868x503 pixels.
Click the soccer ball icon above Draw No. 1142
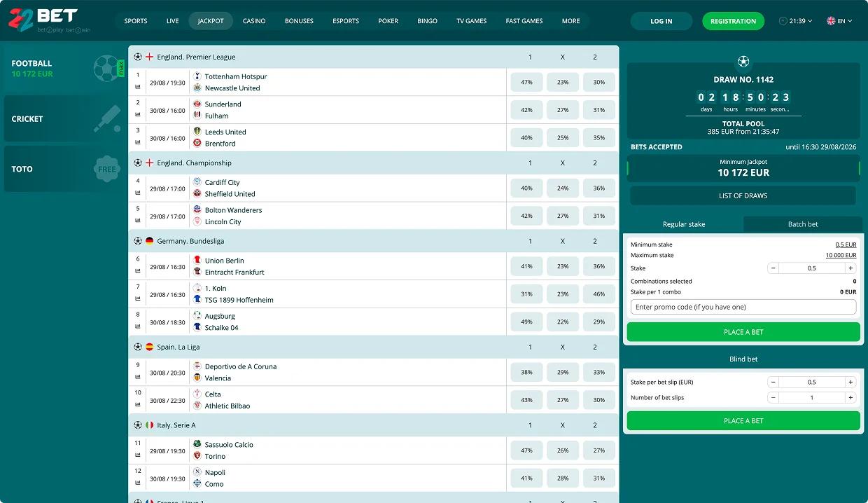pos(743,61)
